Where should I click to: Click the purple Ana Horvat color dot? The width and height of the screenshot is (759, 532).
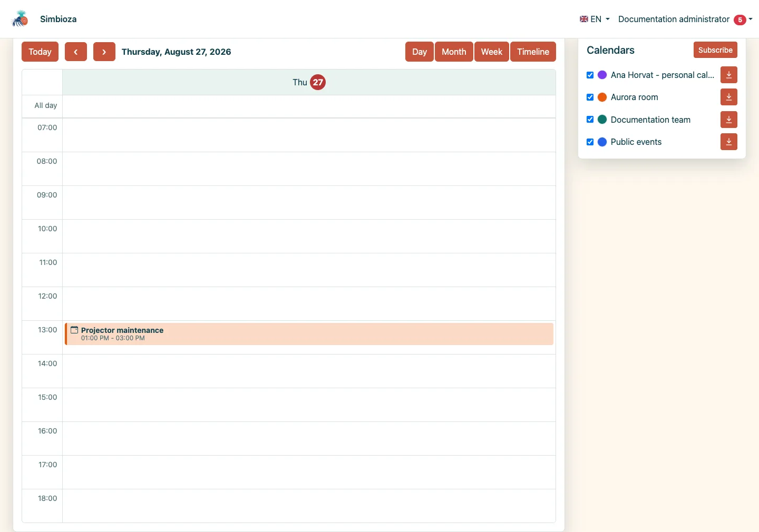tap(602, 75)
